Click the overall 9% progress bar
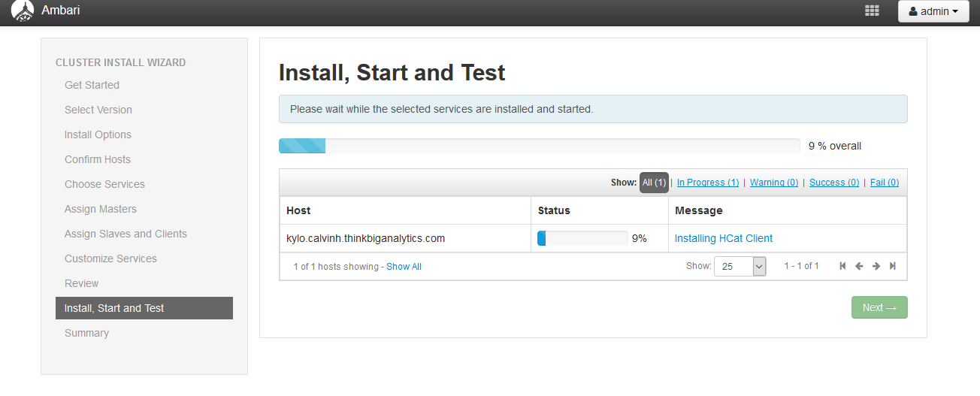This screenshot has height=396, width=980. (539, 146)
